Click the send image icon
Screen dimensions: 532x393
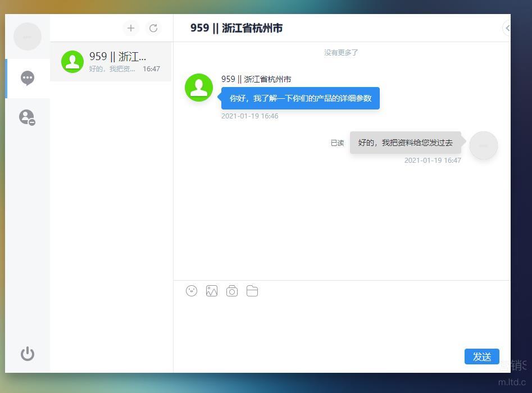[x=212, y=291]
